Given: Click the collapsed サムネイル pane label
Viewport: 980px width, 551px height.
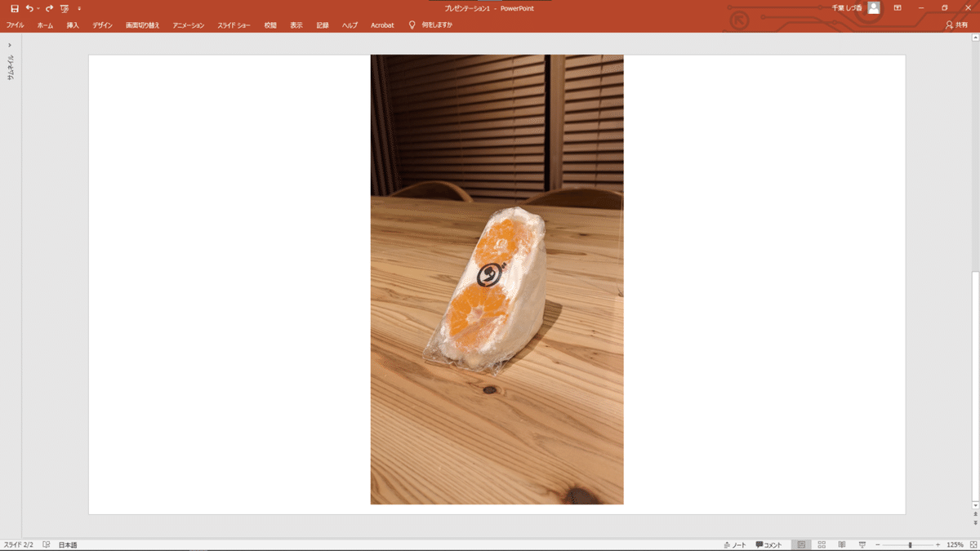Looking at the screenshot, I should point(10,66).
